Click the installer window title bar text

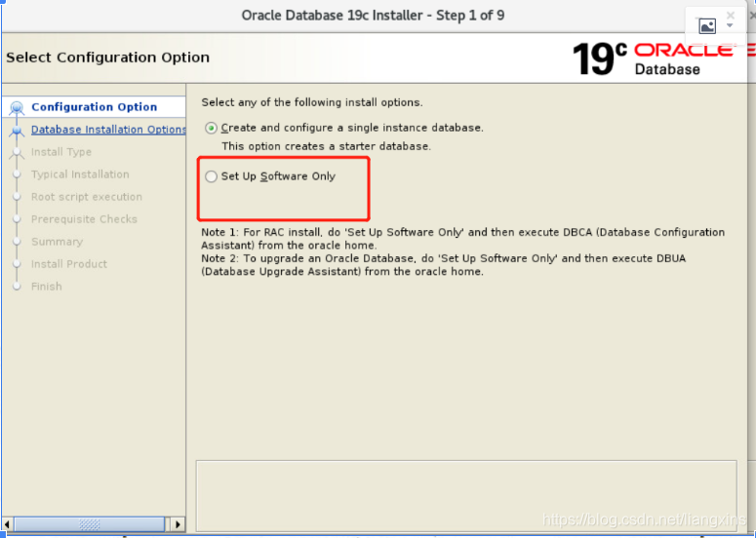click(373, 16)
